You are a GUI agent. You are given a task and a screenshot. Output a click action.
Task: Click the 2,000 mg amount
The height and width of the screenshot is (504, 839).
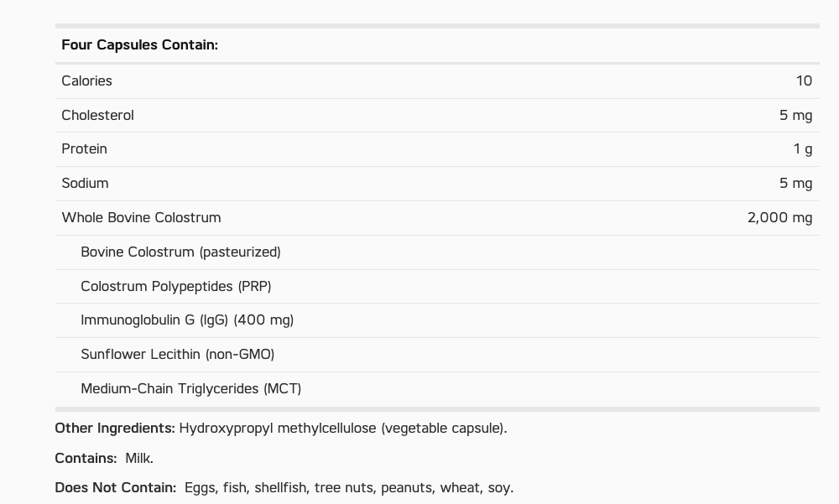point(779,218)
